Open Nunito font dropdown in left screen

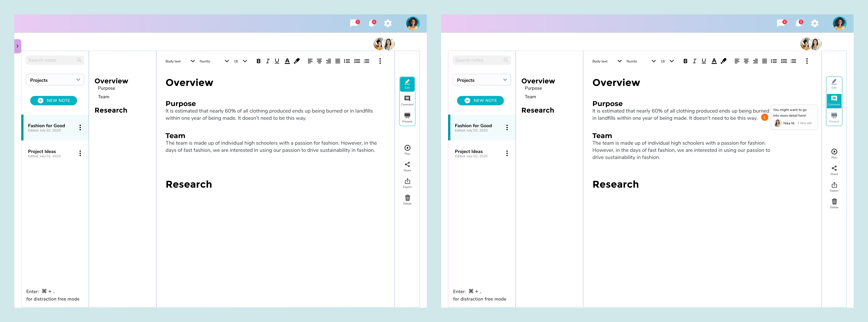click(x=214, y=61)
